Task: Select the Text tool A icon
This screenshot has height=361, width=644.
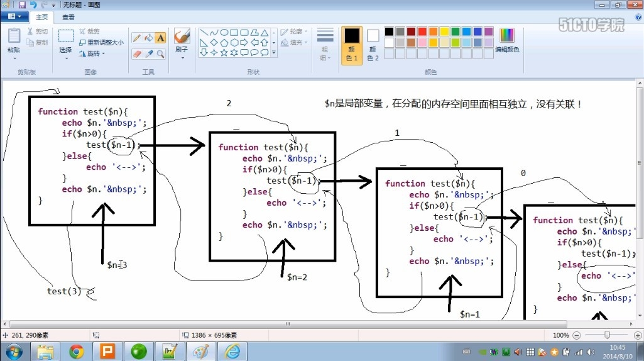Action: pyautogui.click(x=161, y=38)
